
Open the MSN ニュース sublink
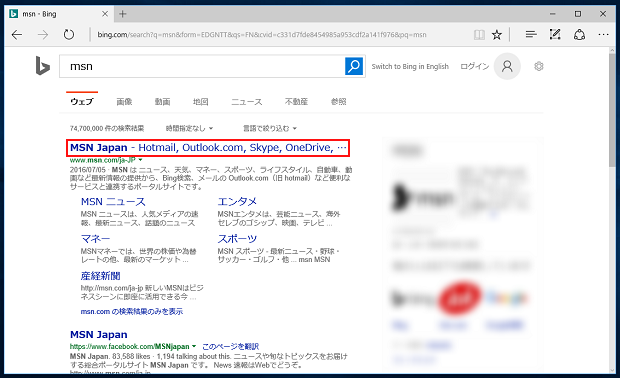coord(113,202)
